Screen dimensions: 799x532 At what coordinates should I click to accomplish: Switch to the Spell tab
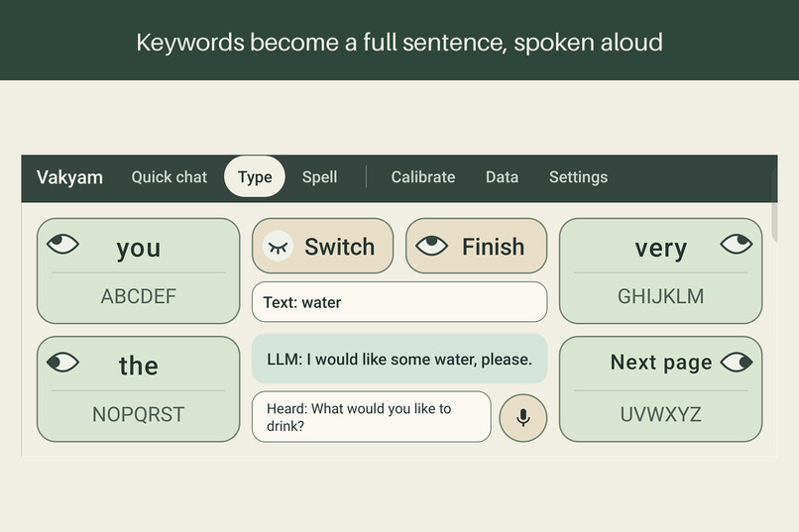319,176
